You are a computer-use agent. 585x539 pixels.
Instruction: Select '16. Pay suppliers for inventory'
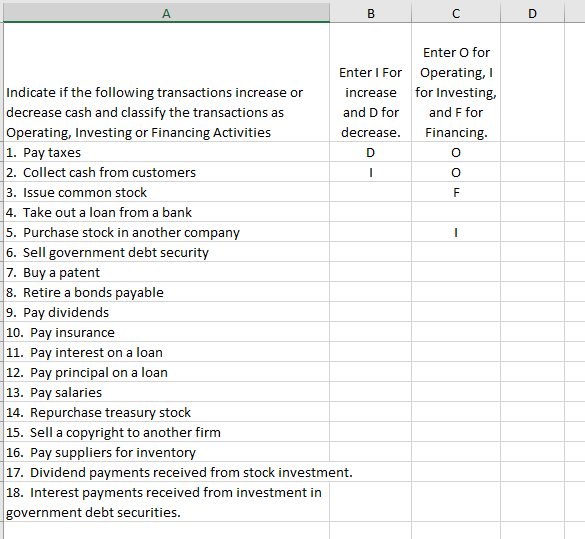[166, 452]
